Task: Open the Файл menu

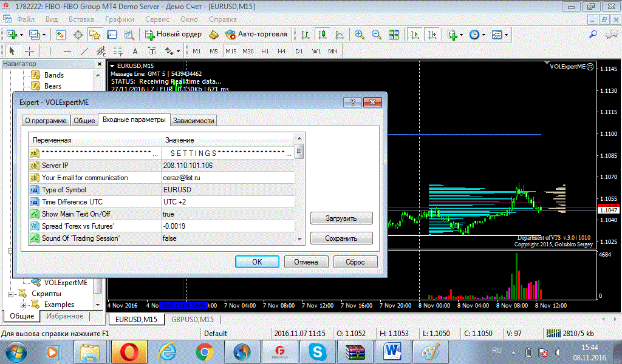Action: [x=26, y=19]
